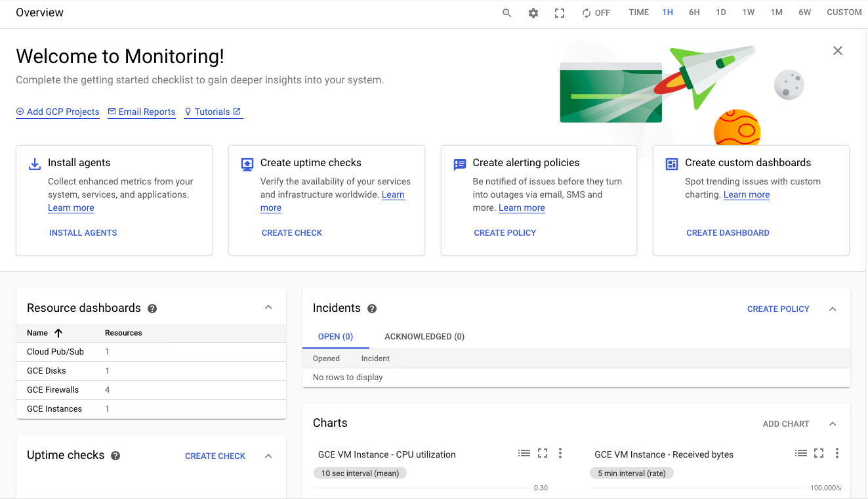Click the Opened column header
This screenshot has width=868, height=499.
pos(326,358)
